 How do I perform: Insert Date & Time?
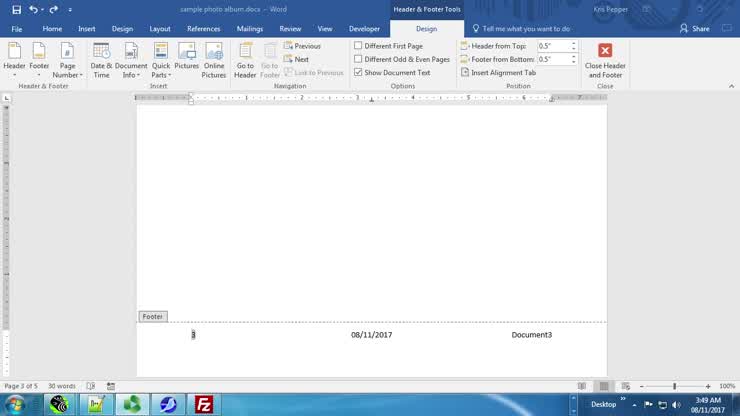click(x=101, y=60)
